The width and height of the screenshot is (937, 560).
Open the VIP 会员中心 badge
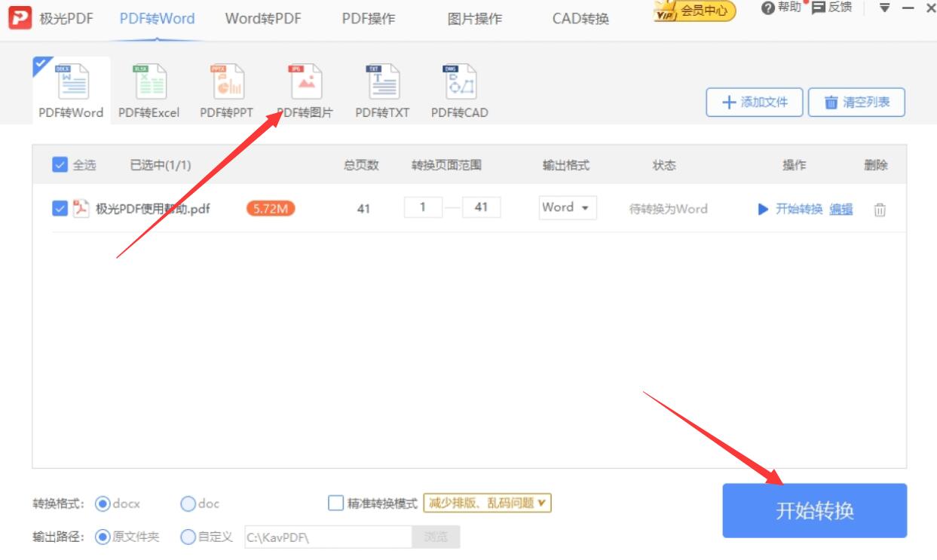[x=694, y=11]
